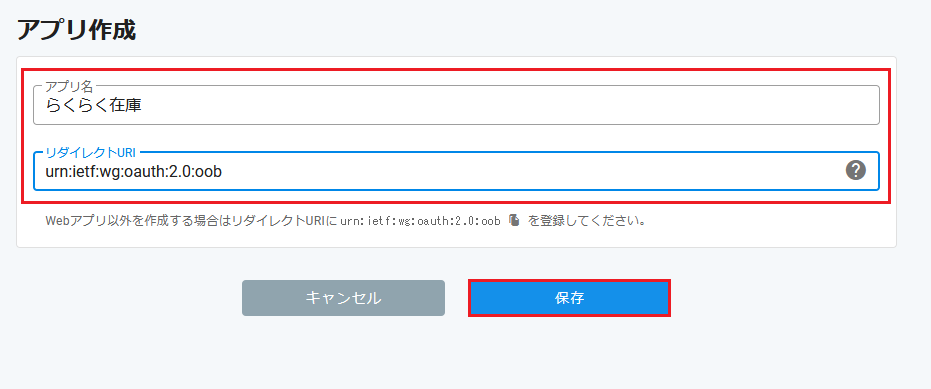Click the question mark help icon
The width and height of the screenshot is (931, 389).
pos(855,170)
